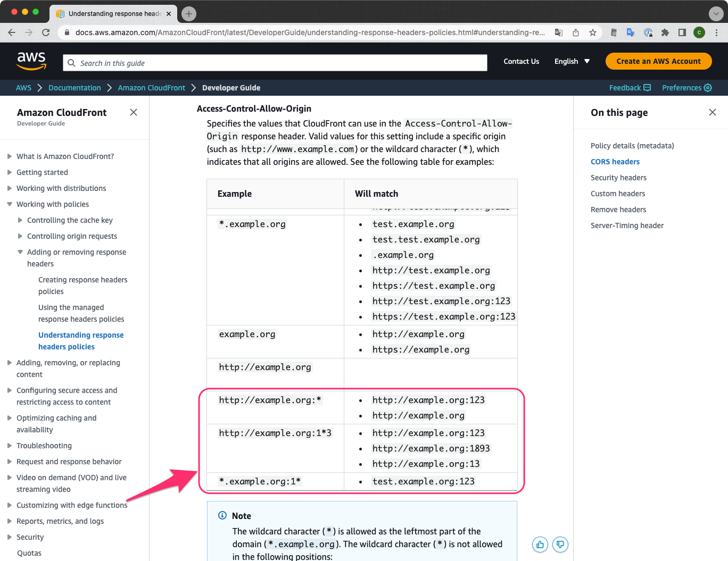Expand the Troubleshooting sidebar section
Screen dimensions: 728x561
click(9, 446)
